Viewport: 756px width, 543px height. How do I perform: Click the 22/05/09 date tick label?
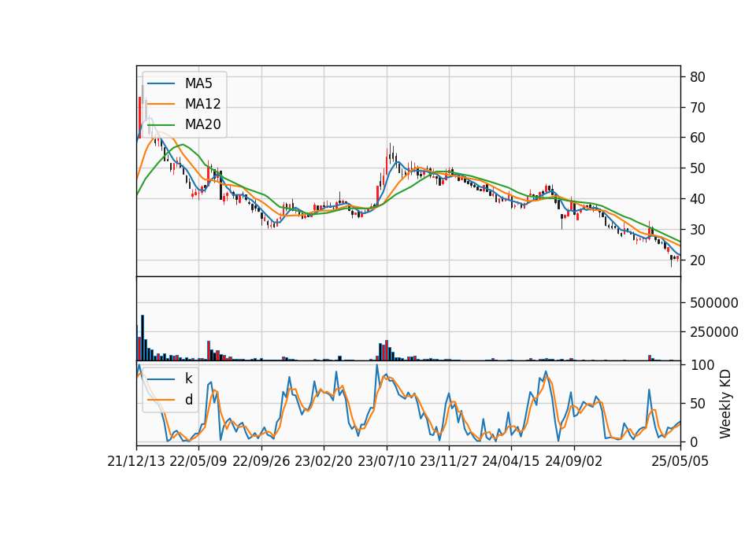coord(198,461)
